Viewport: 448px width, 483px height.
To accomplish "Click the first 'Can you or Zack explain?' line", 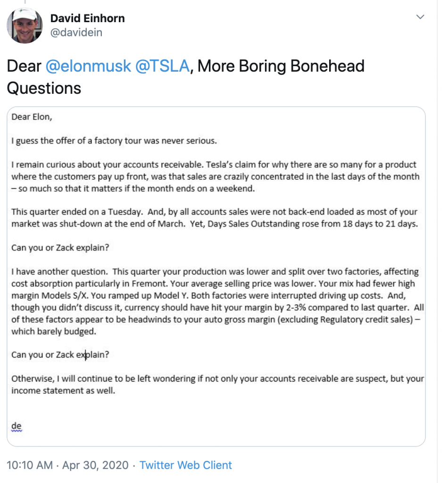I will [x=60, y=248].
